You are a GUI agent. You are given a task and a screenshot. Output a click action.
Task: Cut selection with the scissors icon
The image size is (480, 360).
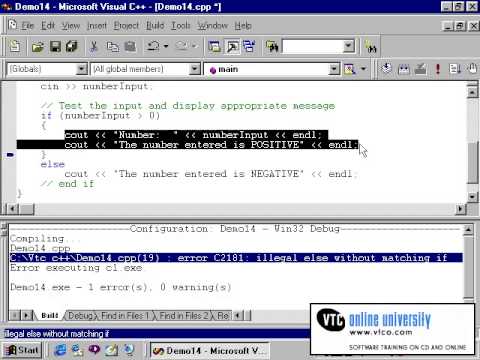point(94,46)
